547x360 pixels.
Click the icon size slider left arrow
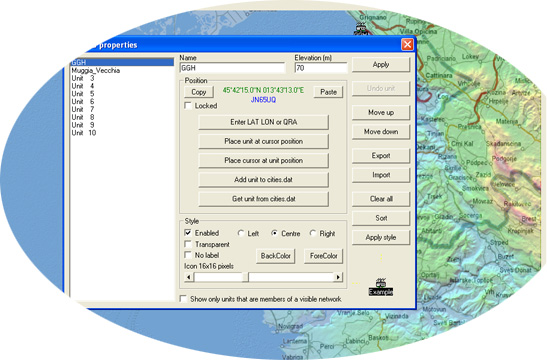tap(189, 277)
